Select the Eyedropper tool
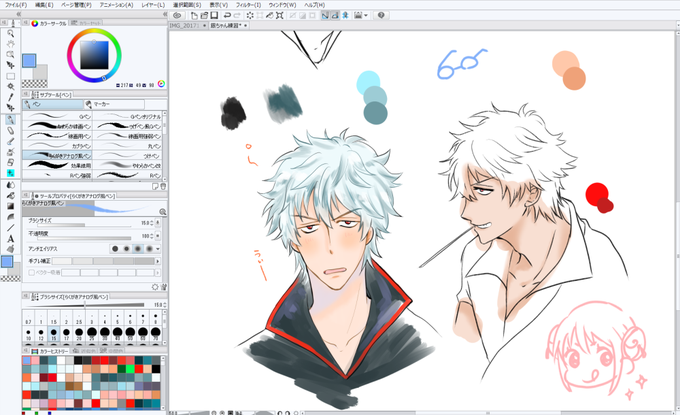This screenshot has width=680, height=415. point(11,97)
